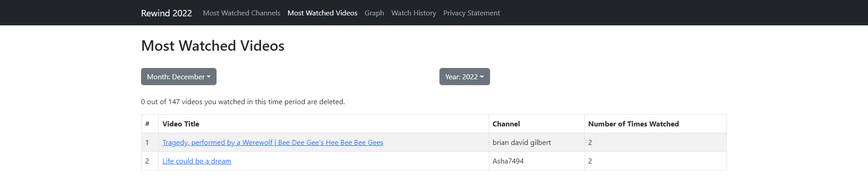
Task: Click the deleted videos summary text
Action: [243, 102]
